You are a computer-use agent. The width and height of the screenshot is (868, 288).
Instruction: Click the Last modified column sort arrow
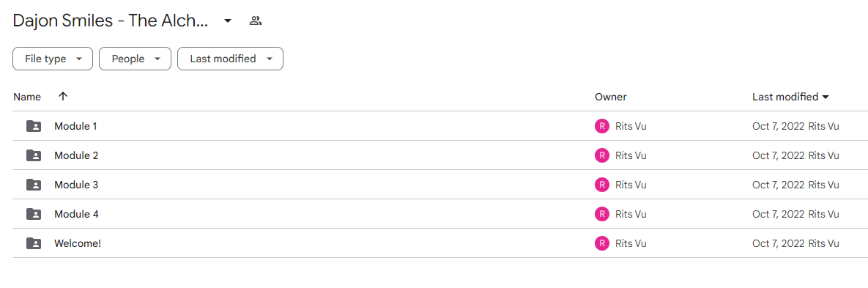point(826,97)
